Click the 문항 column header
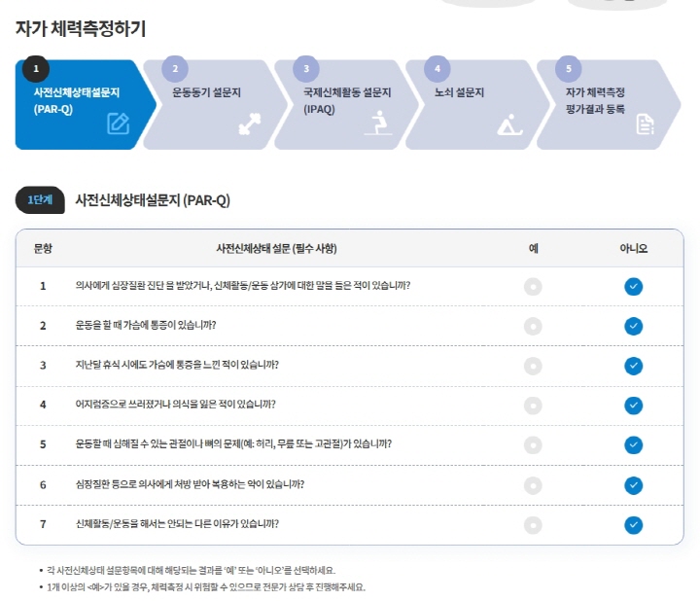Screen dimensions: 700x601 [x=43, y=248]
